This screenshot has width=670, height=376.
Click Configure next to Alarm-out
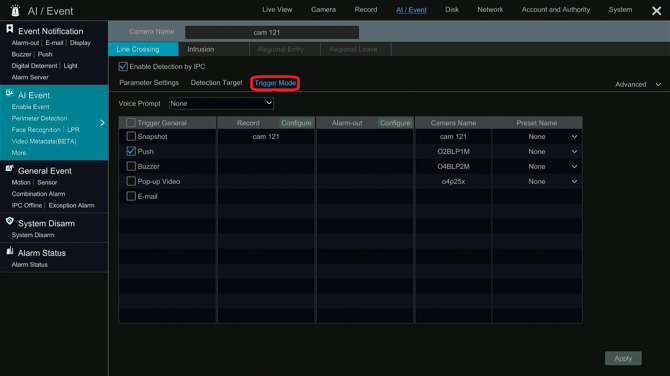(395, 123)
